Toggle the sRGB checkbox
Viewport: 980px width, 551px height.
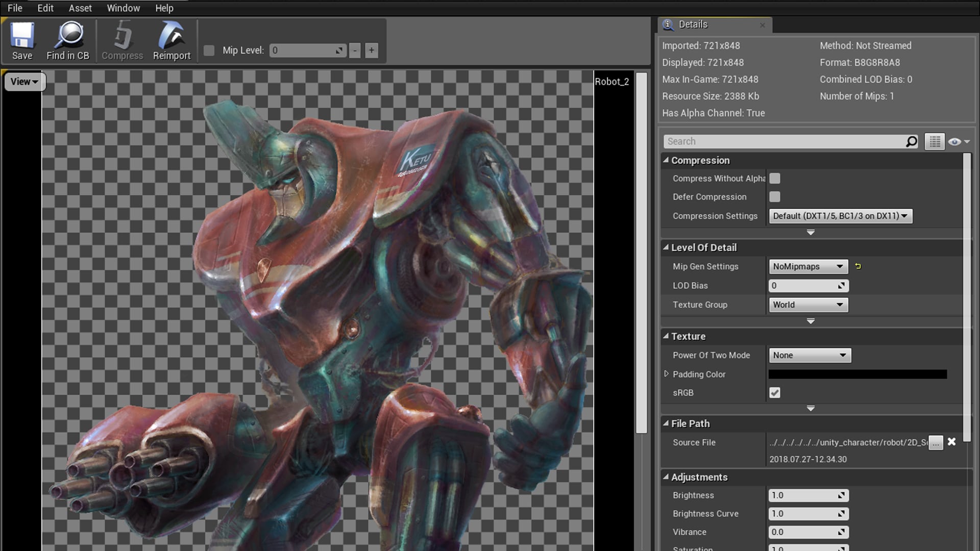coord(774,392)
